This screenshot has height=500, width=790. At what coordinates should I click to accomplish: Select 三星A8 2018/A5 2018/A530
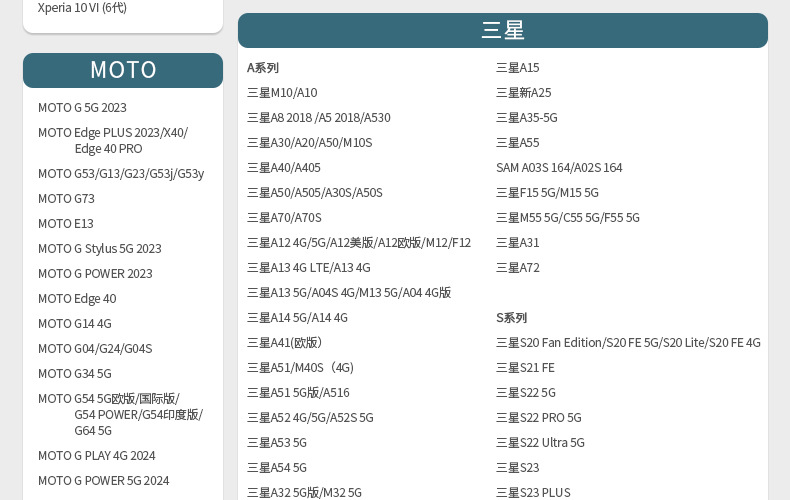pyautogui.click(x=319, y=118)
